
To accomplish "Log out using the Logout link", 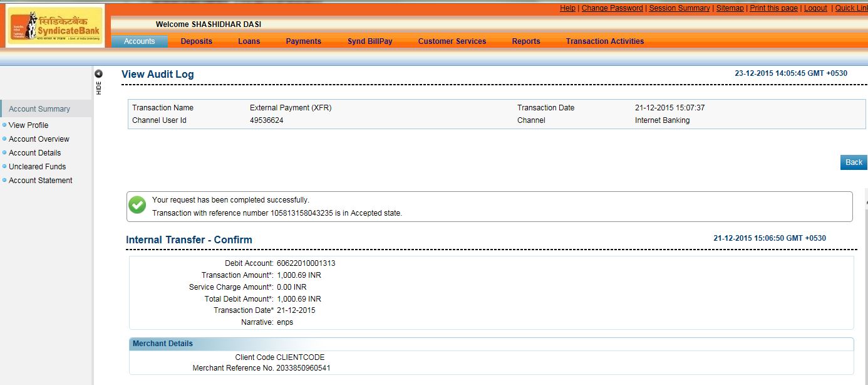I will pyautogui.click(x=815, y=8).
